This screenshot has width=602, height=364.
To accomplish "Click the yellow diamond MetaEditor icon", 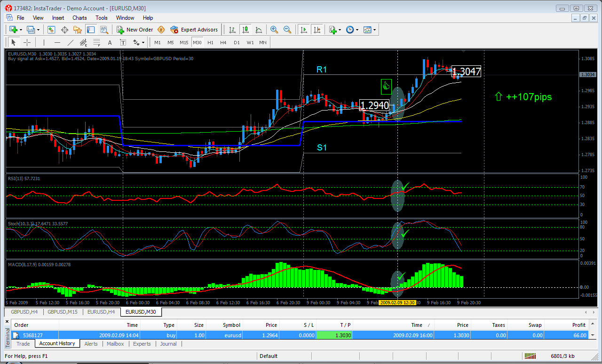I will click(x=161, y=30).
